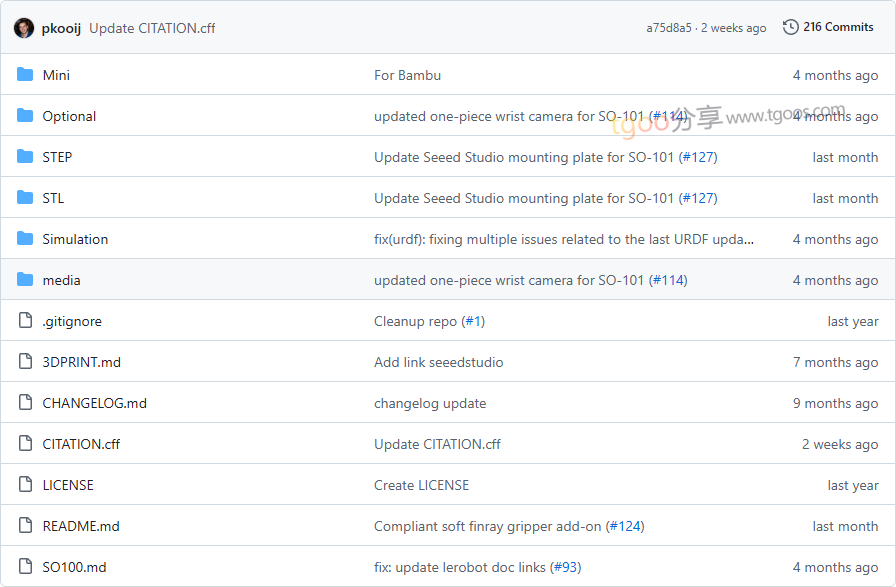Open the CITATION.cff file
The width and height of the screenshot is (896, 587).
point(81,444)
